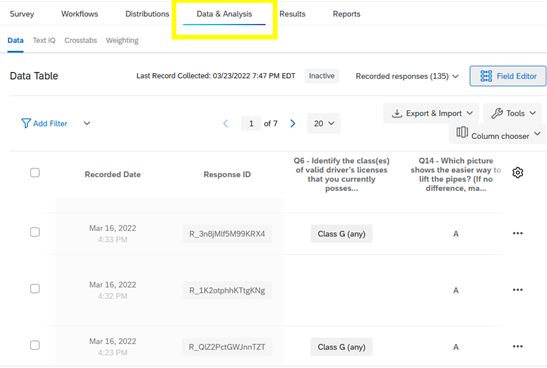
Task: Go to the next page arrow
Action: (x=293, y=123)
